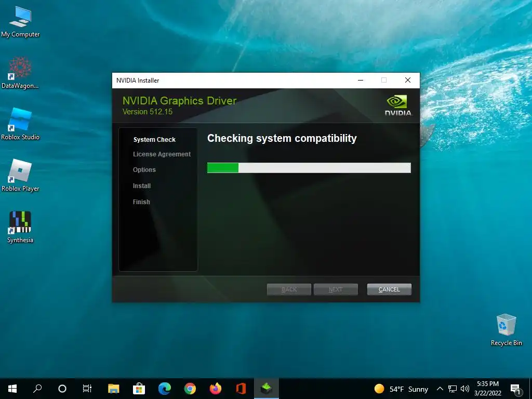Open My Computer desktop icon
The height and width of the screenshot is (399, 532).
[20, 22]
